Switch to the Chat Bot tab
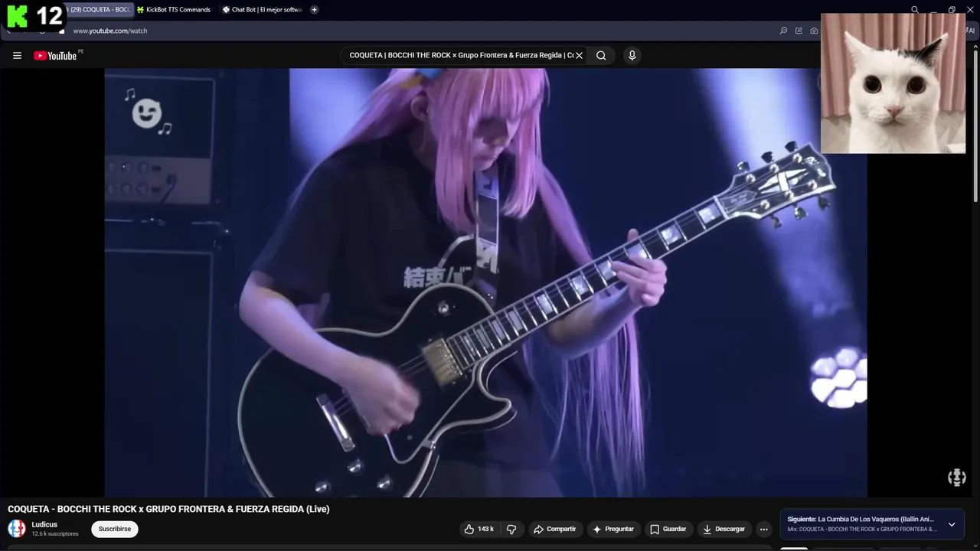This screenshot has width=980, height=551. click(x=263, y=10)
